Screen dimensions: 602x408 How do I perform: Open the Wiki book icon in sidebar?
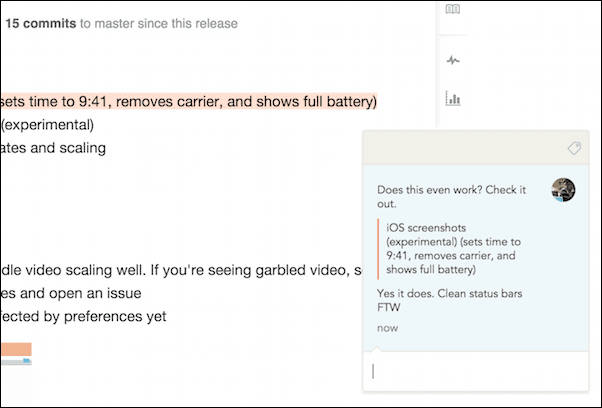[453, 8]
